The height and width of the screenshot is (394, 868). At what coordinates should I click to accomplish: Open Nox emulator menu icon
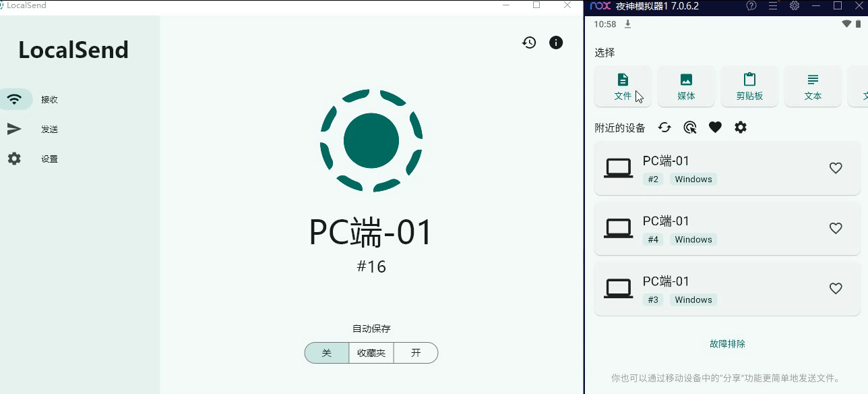tap(773, 6)
